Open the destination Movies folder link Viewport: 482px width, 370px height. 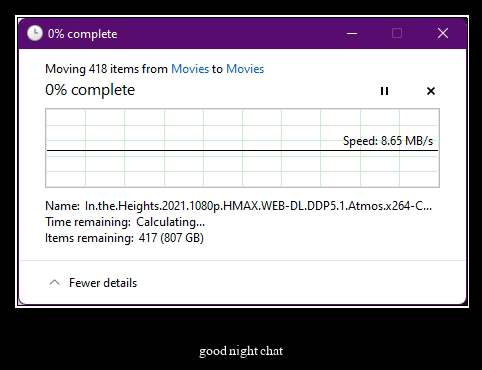(245, 69)
